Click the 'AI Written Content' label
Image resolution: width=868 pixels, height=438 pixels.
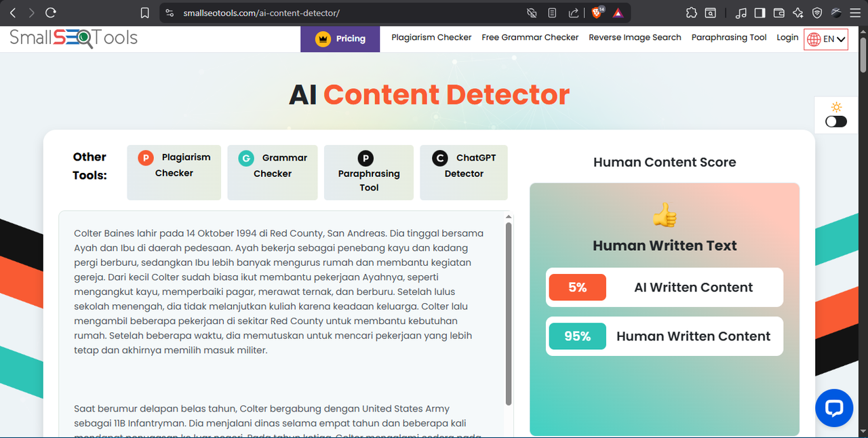point(693,287)
